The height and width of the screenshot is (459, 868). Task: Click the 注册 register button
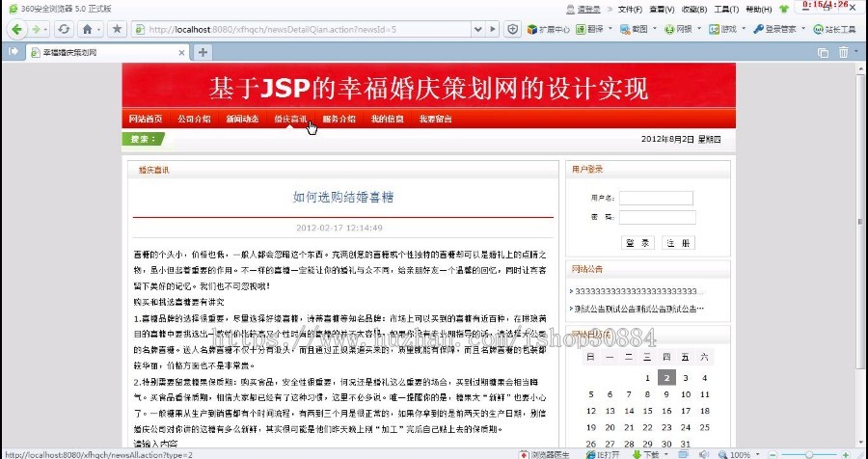click(678, 242)
